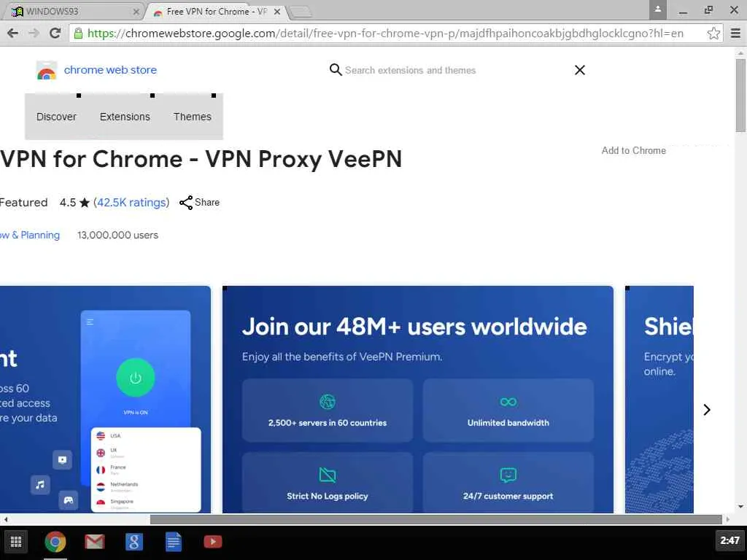Open the app launcher grid on the taskbar
The height and width of the screenshot is (560, 747).
click(16, 542)
